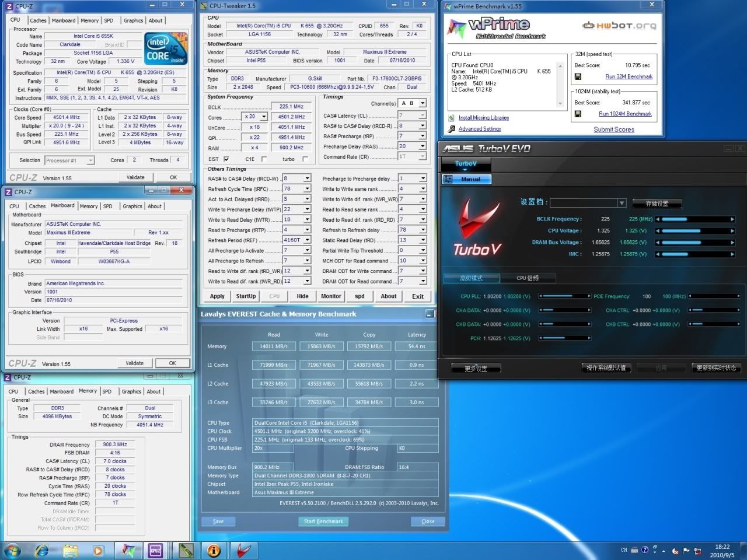Click the save icon for the 1024M score
The height and width of the screenshot is (560, 747).
pos(578,114)
